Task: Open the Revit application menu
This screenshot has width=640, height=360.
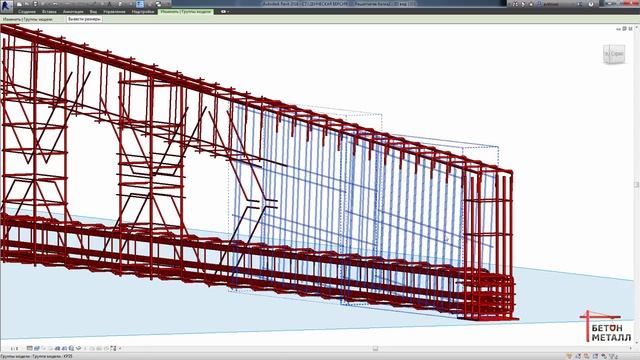Action: 7,6
